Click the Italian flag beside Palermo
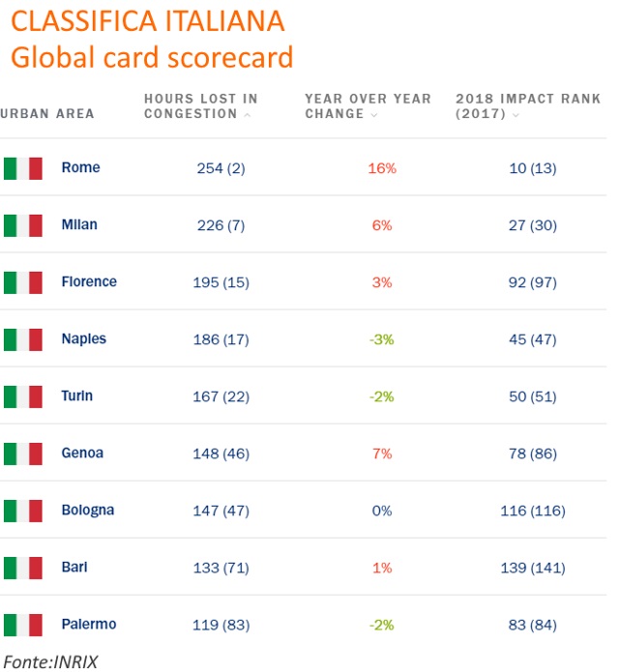Image resolution: width=619 pixels, height=672 pixels. click(22, 625)
